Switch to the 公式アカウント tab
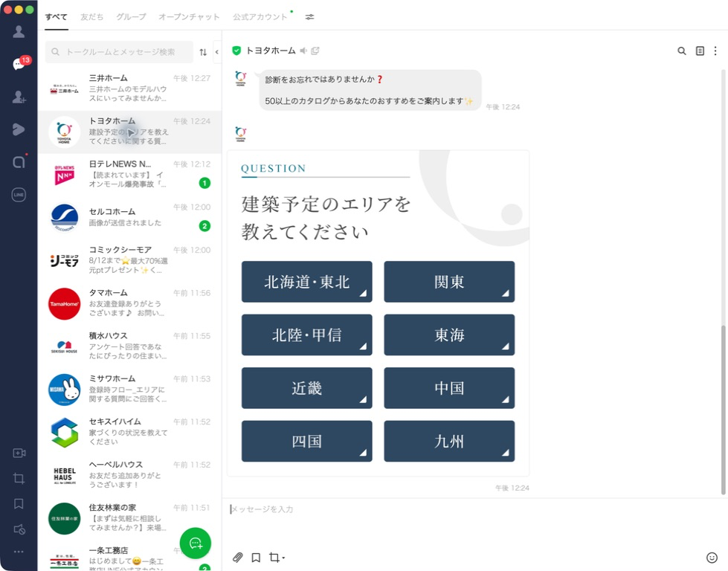Viewport: 728px width, 571px height. tap(260, 16)
